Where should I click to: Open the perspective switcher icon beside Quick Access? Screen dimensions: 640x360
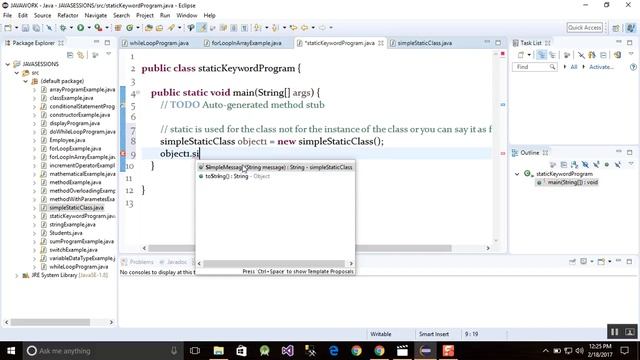point(616,28)
